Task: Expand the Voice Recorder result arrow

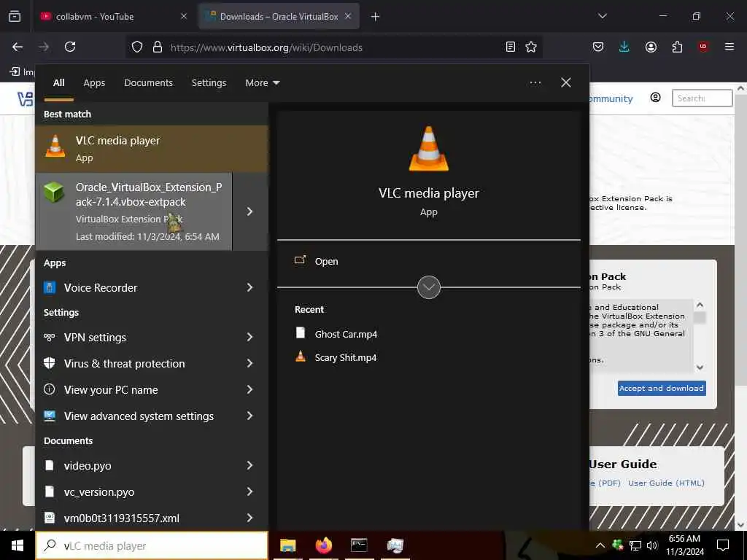Action: (x=249, y=287)
